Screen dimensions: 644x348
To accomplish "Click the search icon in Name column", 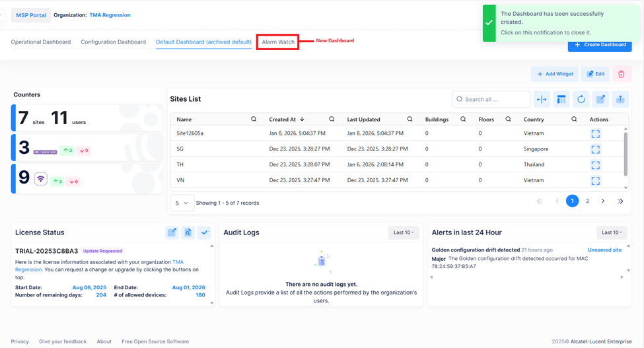I will [x=254, y=120].
